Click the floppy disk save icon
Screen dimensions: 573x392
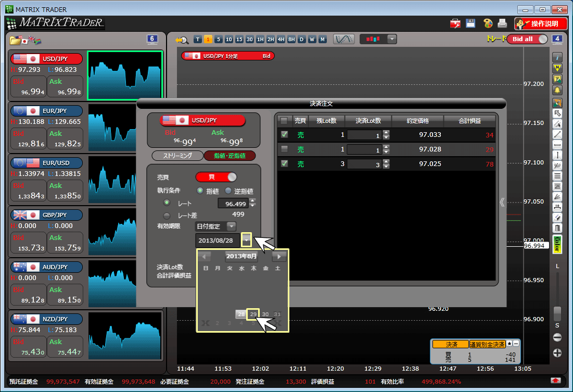[470, 23]
